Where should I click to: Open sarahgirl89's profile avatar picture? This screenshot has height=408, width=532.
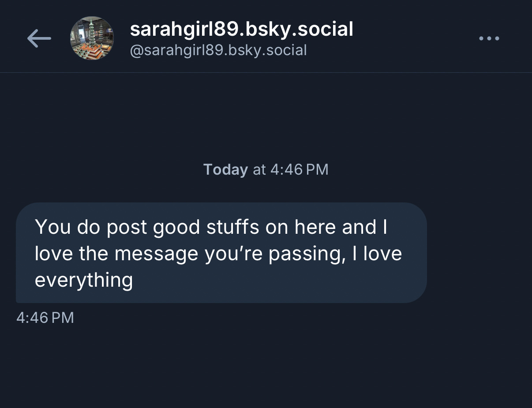(92, 38)
